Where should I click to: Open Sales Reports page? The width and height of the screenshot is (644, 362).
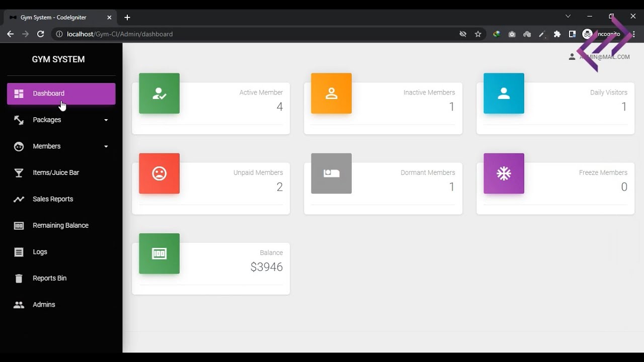pos(61,199)
